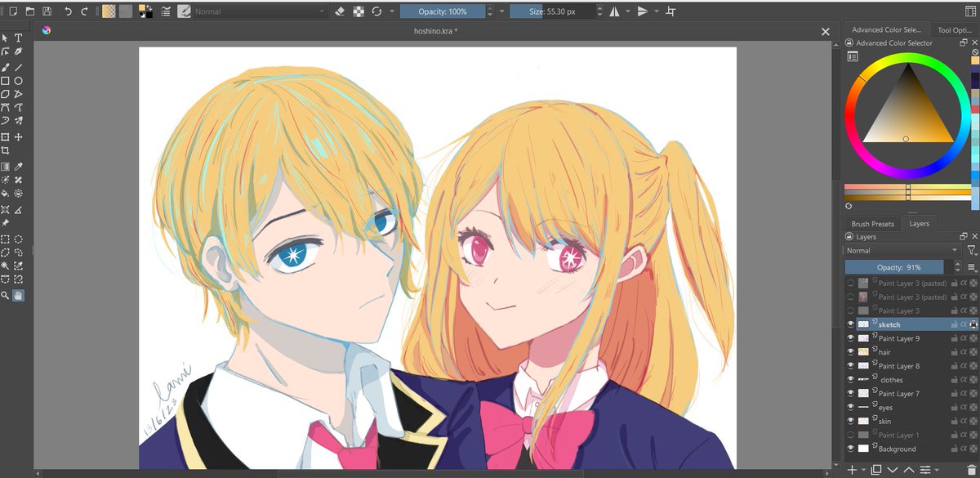Open the wrap around mode icon

click(670, 11)
